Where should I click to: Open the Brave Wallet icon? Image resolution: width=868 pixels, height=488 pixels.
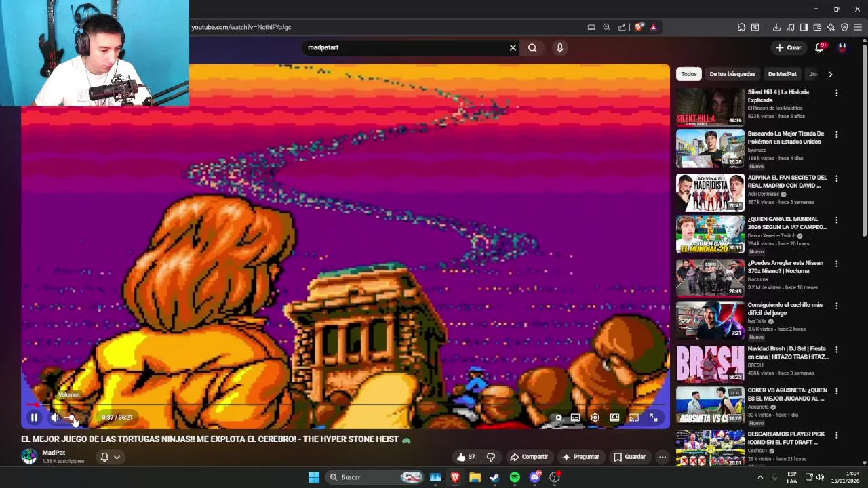[817, 27]
